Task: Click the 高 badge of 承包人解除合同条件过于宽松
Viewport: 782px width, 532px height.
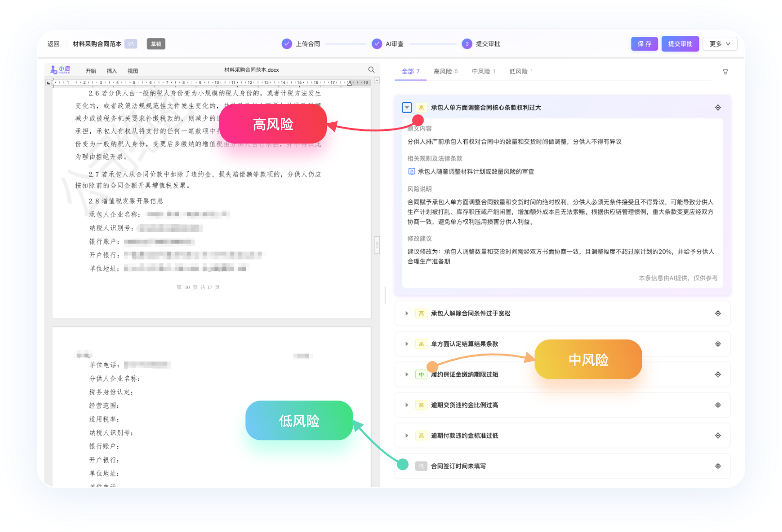Action: point(421,314)
